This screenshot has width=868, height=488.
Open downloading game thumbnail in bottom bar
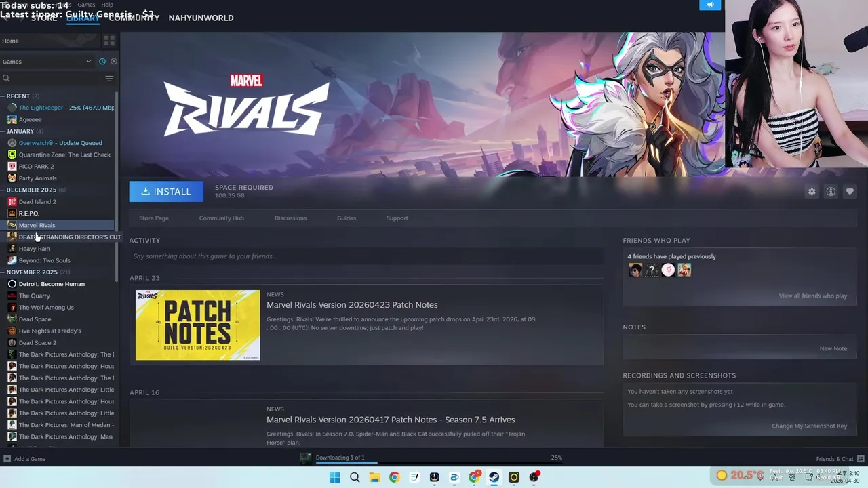[x=306, y=459]
